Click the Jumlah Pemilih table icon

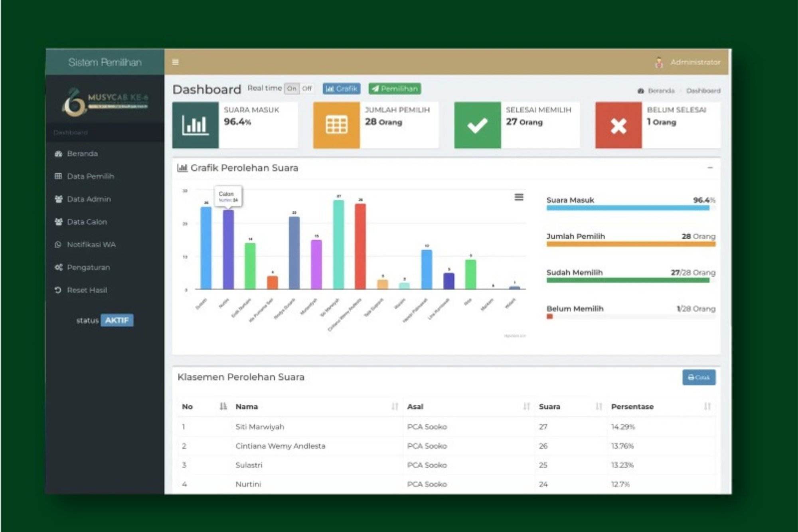coord(336,125)
